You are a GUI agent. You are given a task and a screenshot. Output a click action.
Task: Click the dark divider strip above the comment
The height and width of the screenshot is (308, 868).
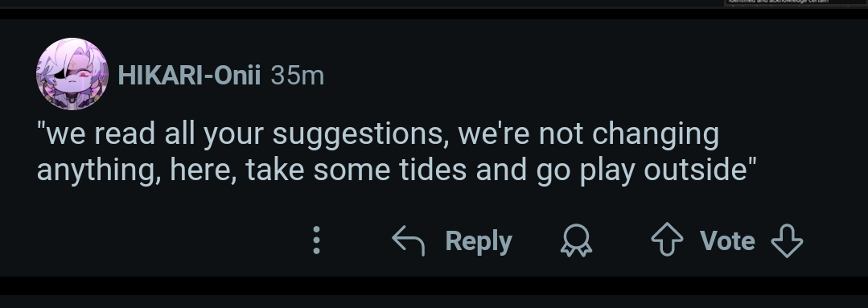[x=434, y=14]
